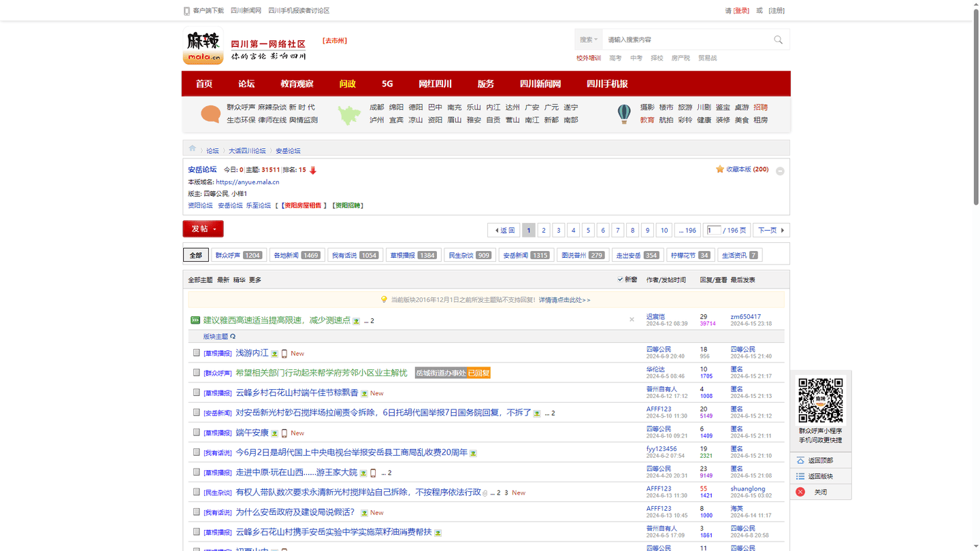Click the X to hide the pinned 建议雅西高速 thread
The width and height of the screenshot is (980, 551).
point(632,320)
